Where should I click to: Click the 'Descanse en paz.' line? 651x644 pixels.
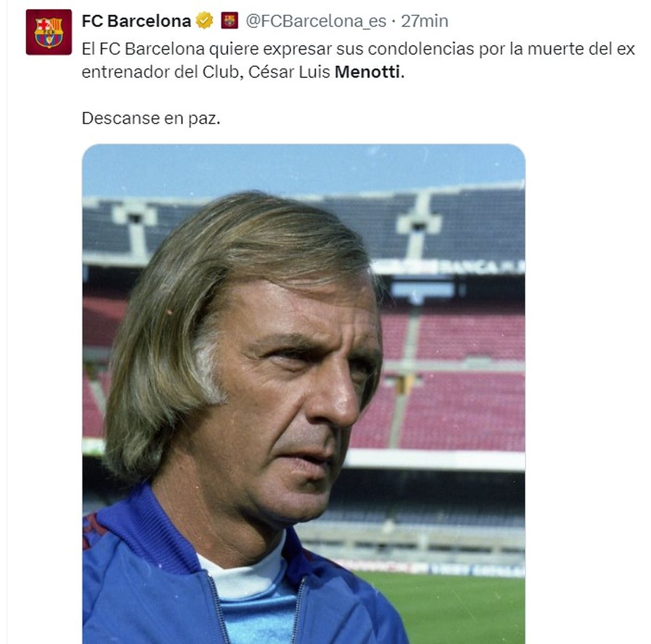[x=151, y=118]
